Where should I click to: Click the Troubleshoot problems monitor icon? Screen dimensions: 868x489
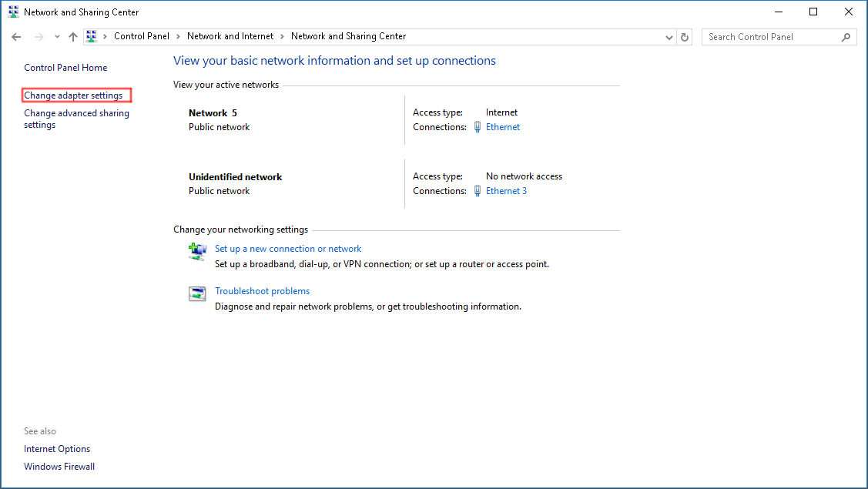[x=198, y=293]
